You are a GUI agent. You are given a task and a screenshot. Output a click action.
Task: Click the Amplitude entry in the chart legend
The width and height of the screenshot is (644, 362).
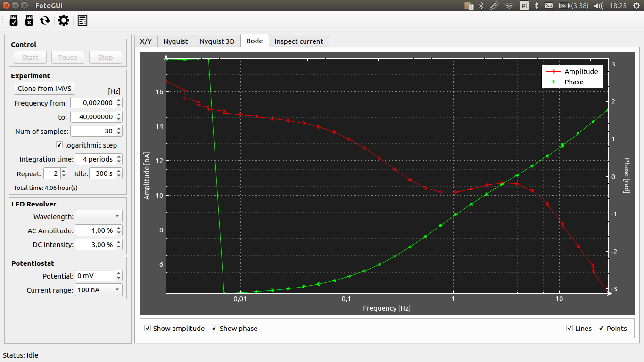572,72
